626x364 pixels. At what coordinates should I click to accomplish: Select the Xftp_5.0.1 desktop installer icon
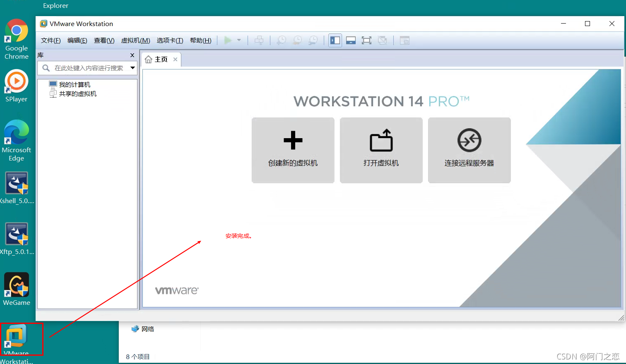pyautogui.click(x=17, y=239)
